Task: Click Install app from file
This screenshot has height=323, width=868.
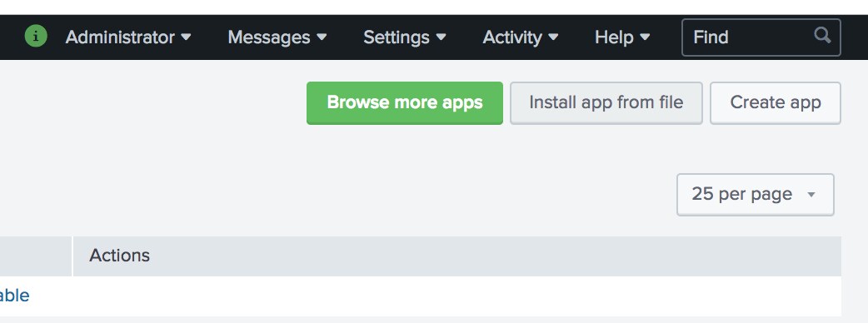Action: pyautogui.click(x=606, y=103)
